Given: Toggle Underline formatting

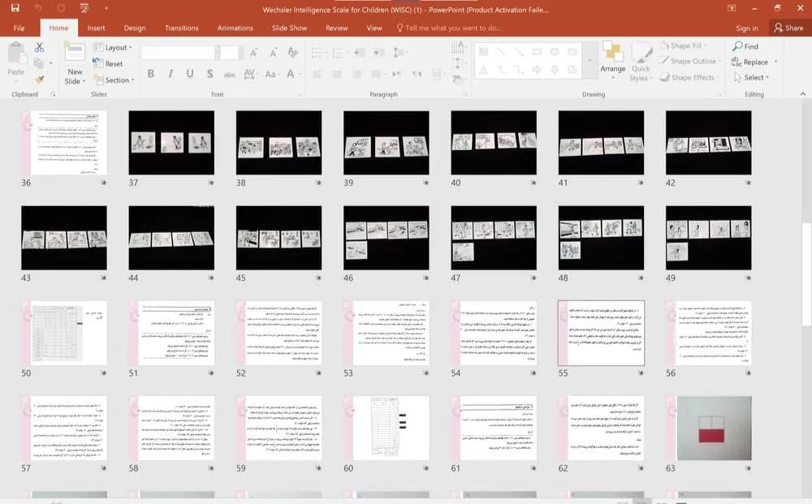Looking at the screenshot, I should (x=190, y=74).
